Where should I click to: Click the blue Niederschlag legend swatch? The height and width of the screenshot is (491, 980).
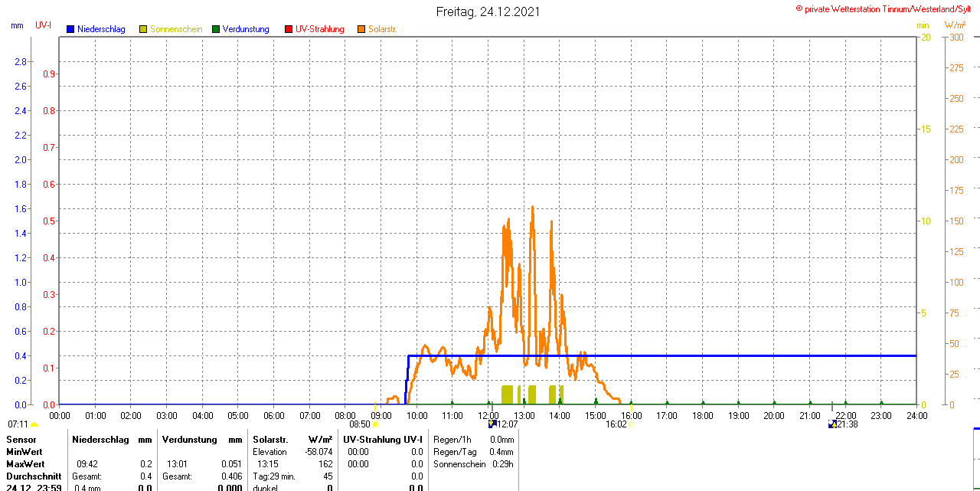pos(70,29)
